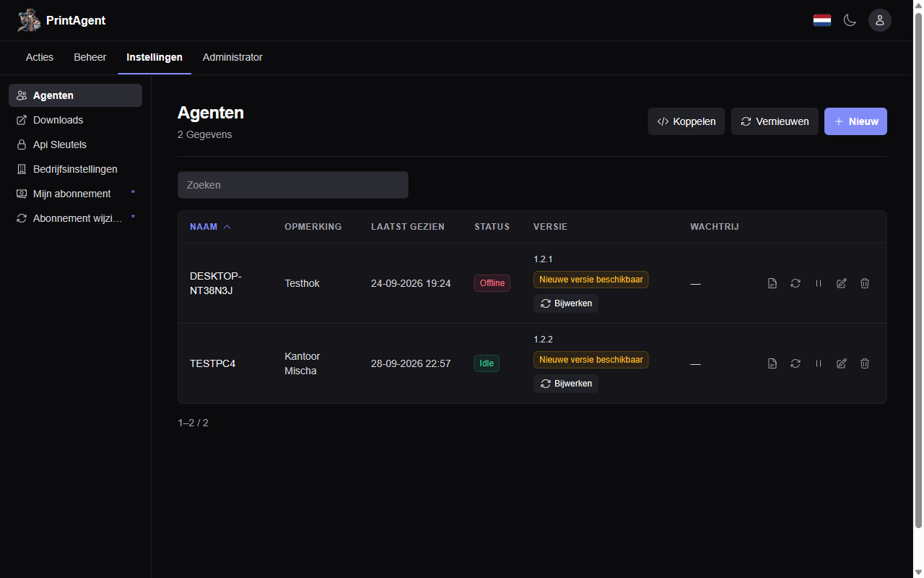Click the 24-09-2026 19:24 timestamp
The image size is (924, 578).
(411, 283)
